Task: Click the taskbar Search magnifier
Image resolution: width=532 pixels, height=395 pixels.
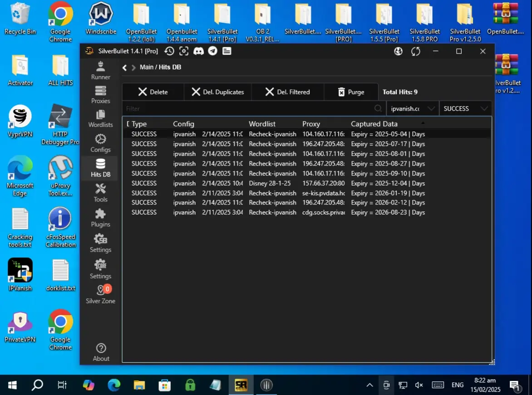Action: tap(37, 385)
